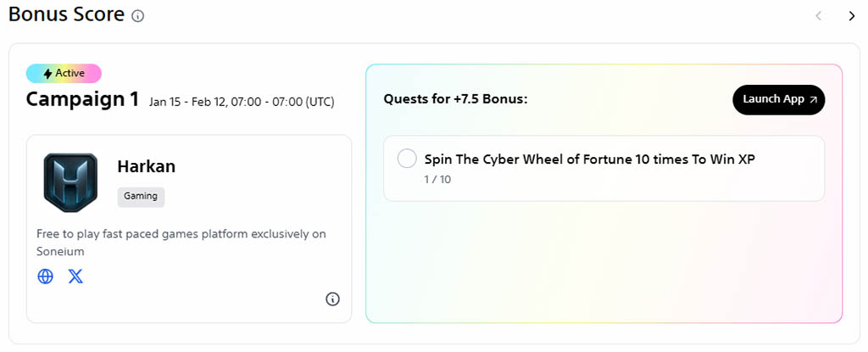Click the arrow icon inside Launch App
Viewport: 868px width, 352px height.
point(814,99)
